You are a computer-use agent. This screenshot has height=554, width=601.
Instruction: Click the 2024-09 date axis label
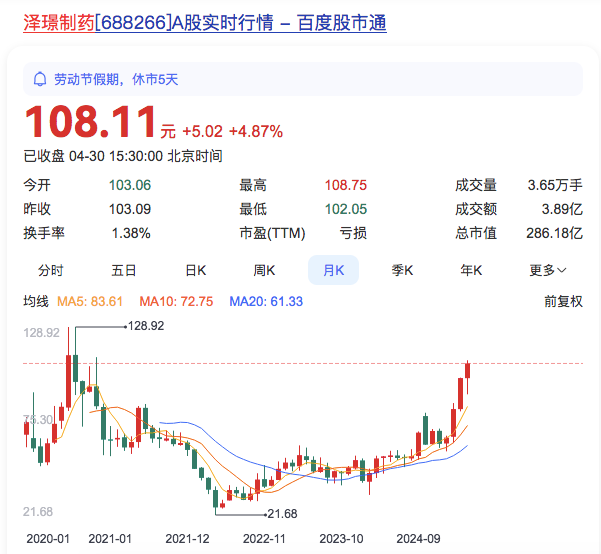pos(418,539)
